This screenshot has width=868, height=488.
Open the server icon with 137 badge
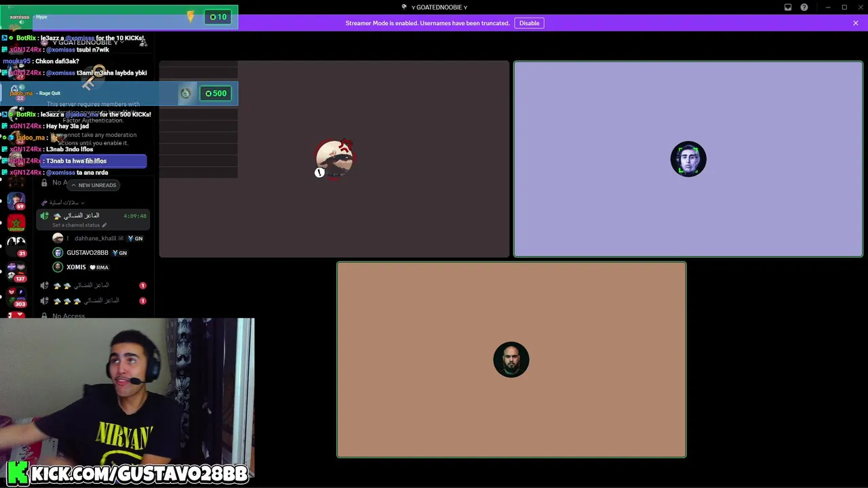(x=16, y=271)
